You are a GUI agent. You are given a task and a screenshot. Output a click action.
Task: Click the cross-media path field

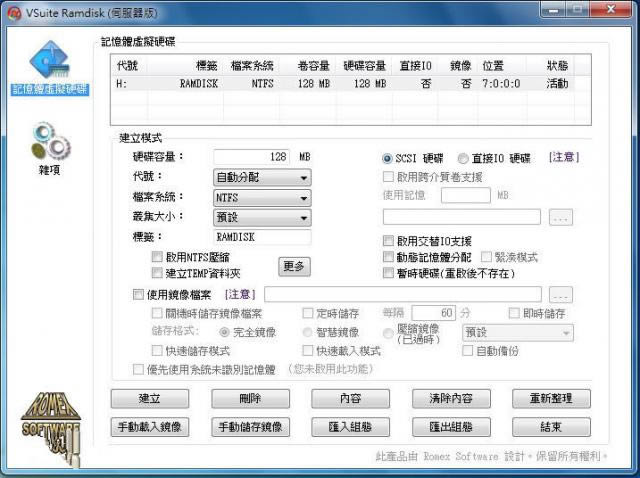[462, 217]
